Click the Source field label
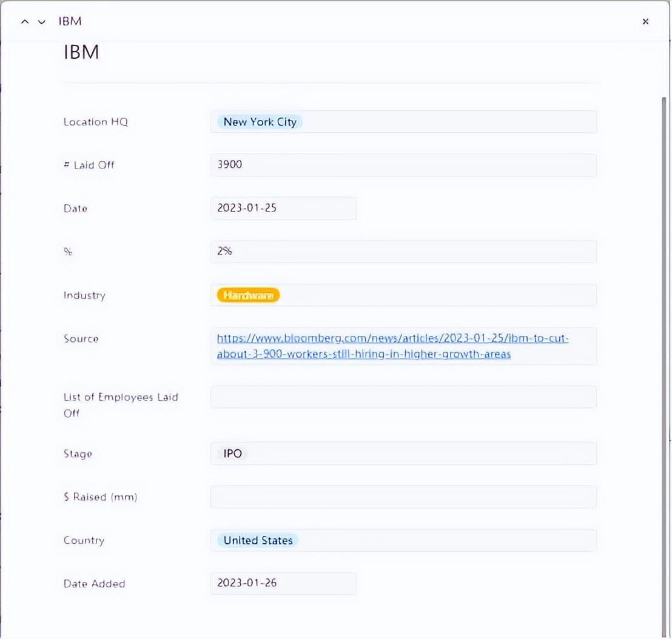This screenshot has width=672, height=639. click(x=81, y=339)
